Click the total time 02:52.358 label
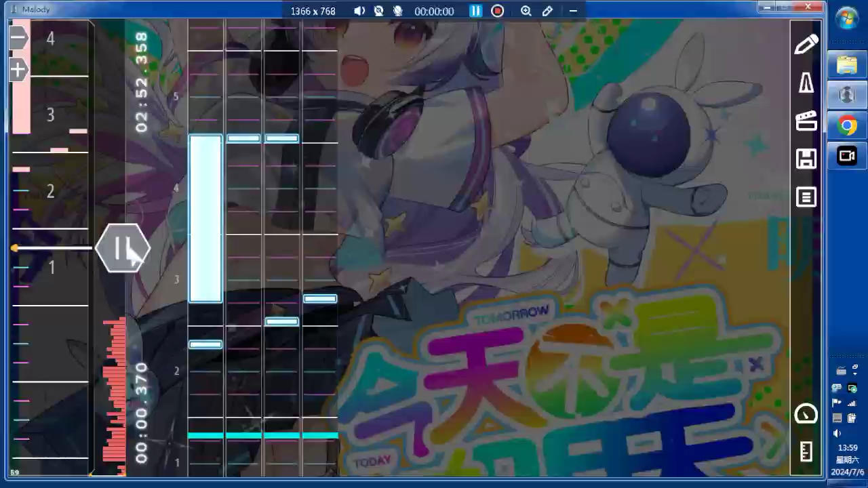The image size is (868, 488). 141,82
